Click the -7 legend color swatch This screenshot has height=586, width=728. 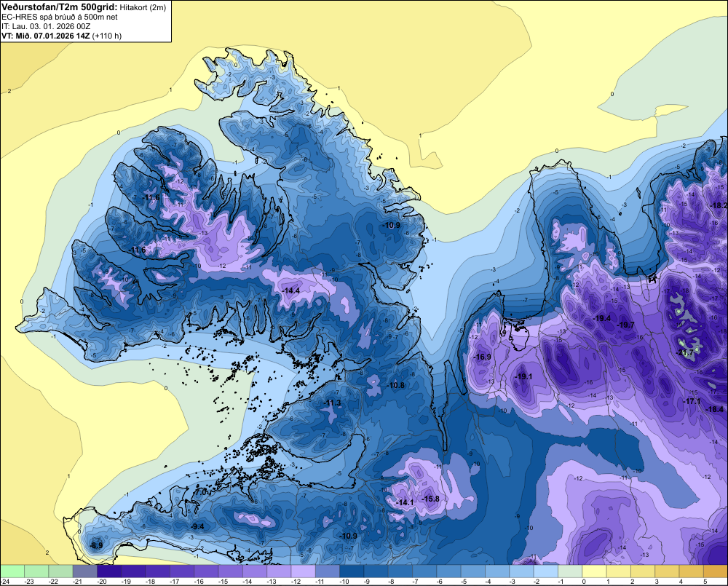click(x=424, y=571)
